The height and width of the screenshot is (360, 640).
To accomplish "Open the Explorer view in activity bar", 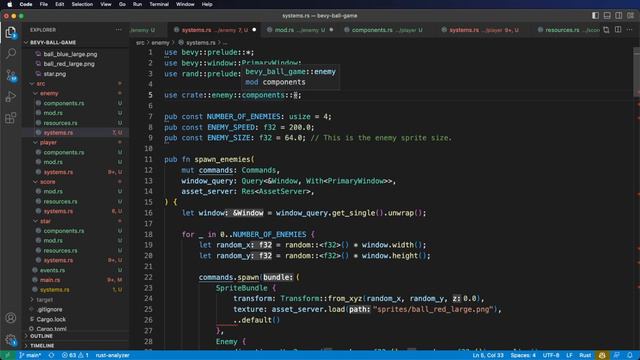I will pos(11,32).
